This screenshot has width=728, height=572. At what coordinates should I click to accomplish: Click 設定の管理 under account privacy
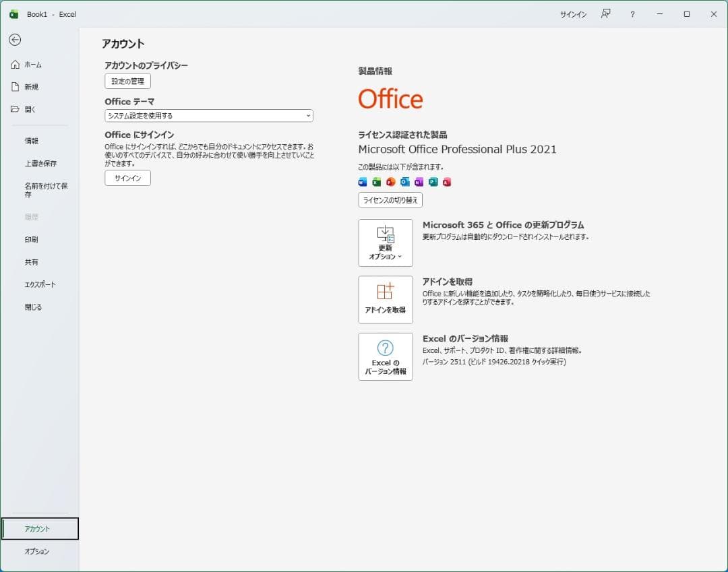point(127,81)
